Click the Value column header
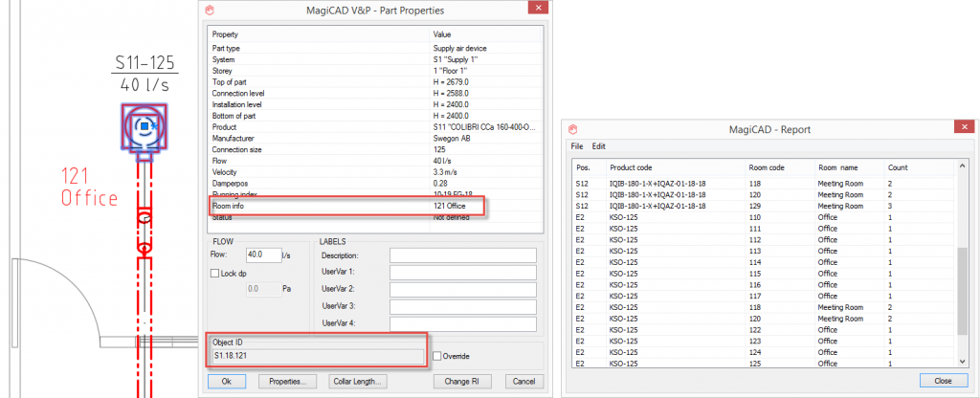Viewport: 980px width, 398px height. pos(486,34)
